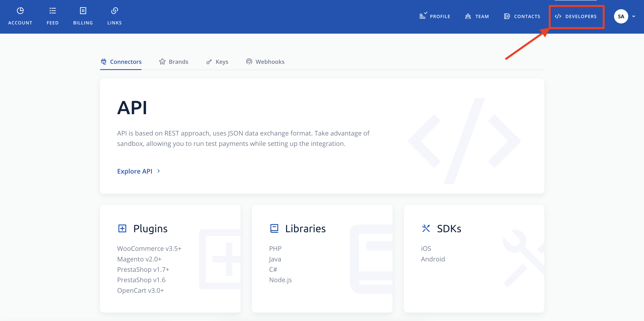This screenshot has height=321, width=644.
Task: Click the Plugins plus-box icon
Action: point(122,228)
